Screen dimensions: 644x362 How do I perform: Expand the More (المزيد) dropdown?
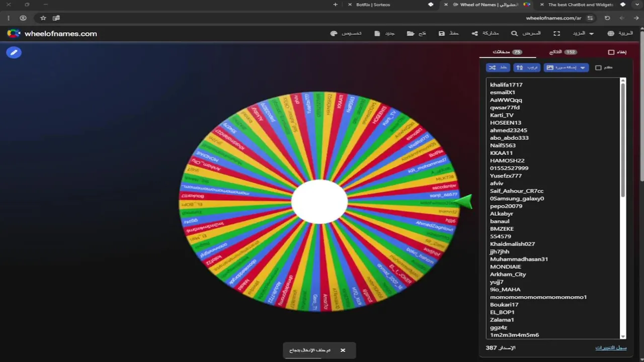coord(583,33)
